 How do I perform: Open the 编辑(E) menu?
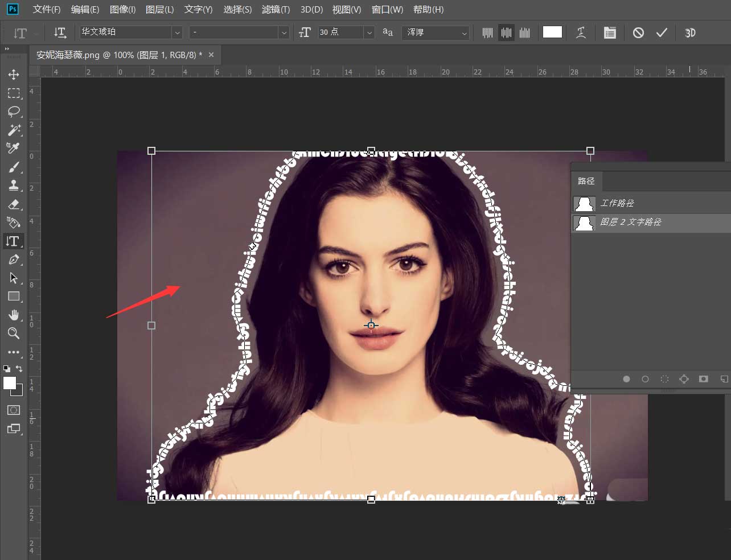85,9
